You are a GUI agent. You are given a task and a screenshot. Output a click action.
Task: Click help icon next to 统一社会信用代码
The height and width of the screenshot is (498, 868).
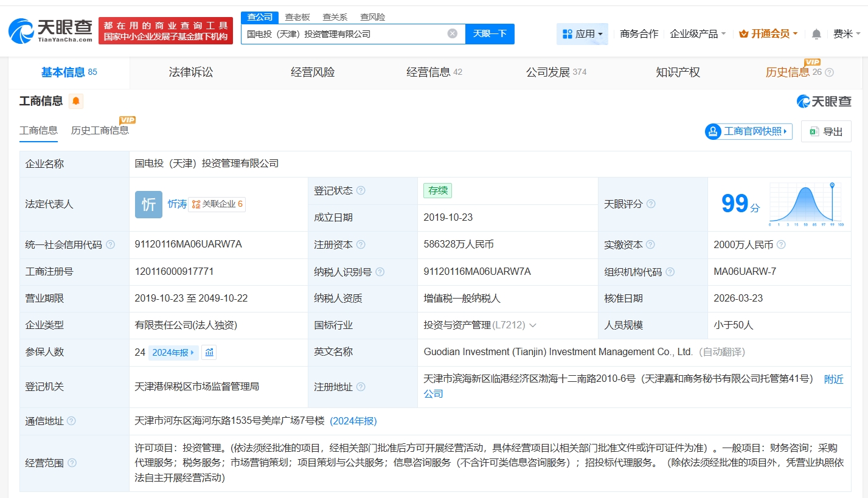110,244
